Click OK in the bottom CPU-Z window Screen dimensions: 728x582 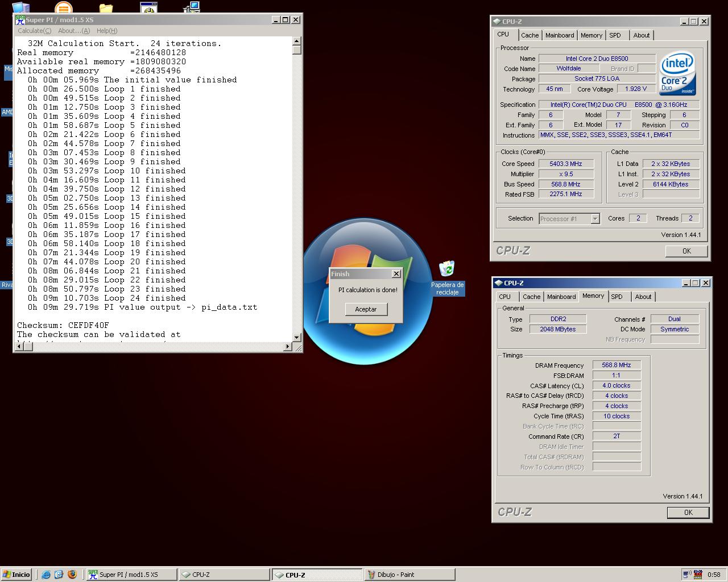(x=688, y=513)
